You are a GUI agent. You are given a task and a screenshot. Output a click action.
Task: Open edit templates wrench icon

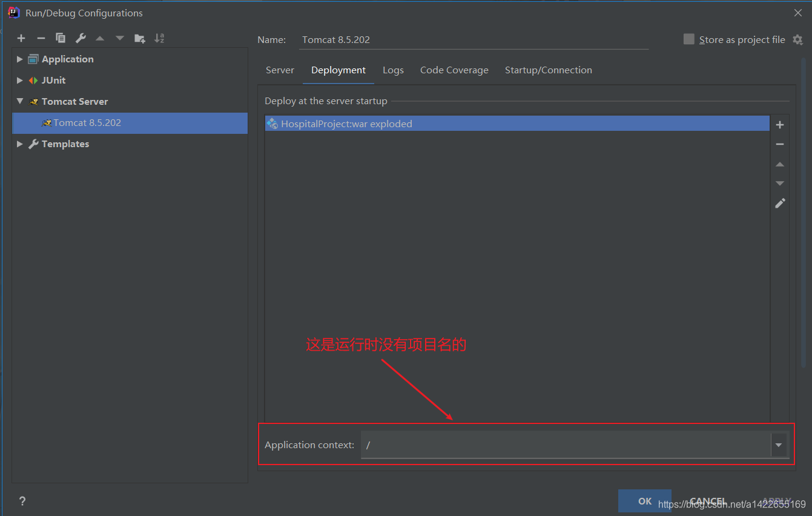(x=81, y=38)
